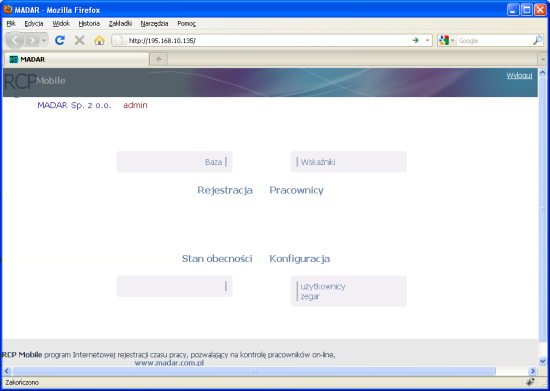Click the search magnifier icon
The height and width of the screenshot is (391, 550).
coord(537,41)
